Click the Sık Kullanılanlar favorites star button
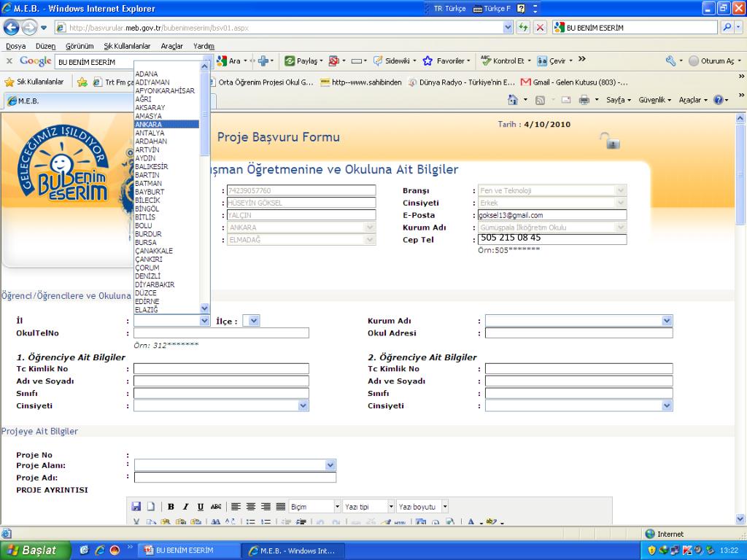Screen dimensions: 747x560 point(34,82)
